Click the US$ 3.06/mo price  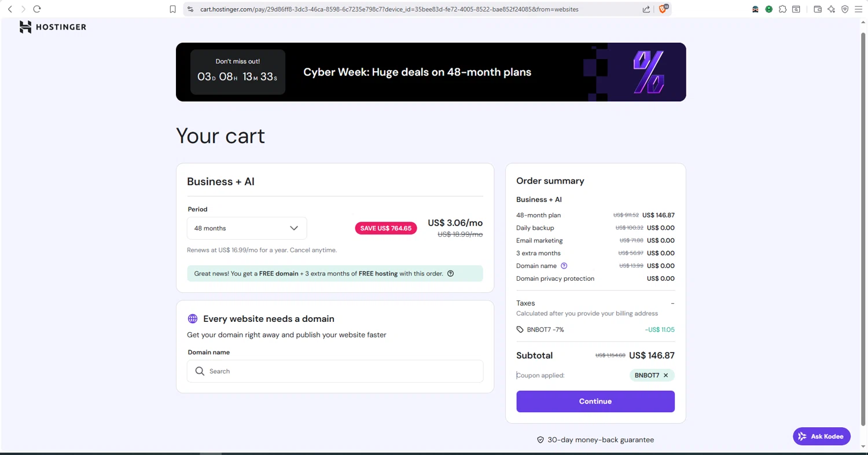point(455,223)
